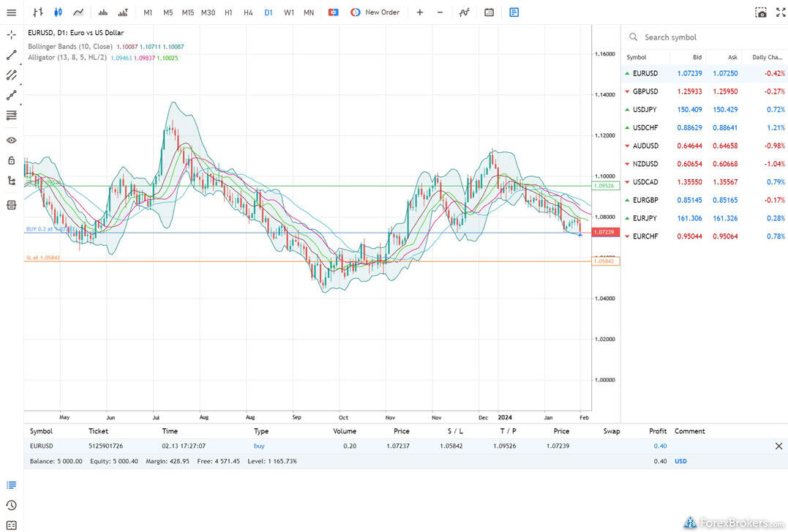
Task: Take a chart screenshot with camera icon
Action: [761, 12]
